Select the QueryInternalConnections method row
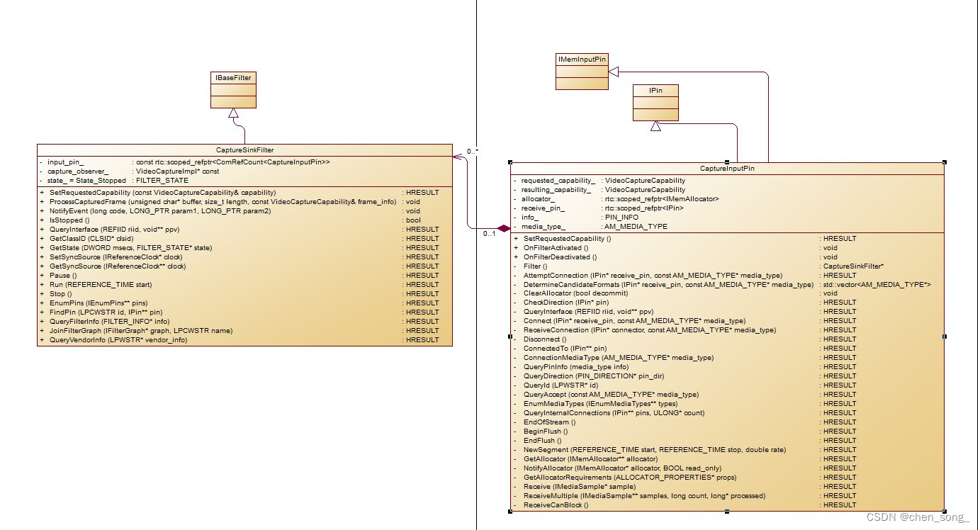Image resolution: width=980 pixels, height=530 pixels. point(727,413)
